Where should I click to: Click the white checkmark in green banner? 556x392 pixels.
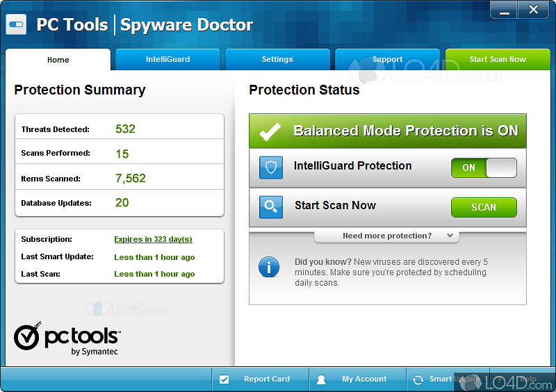coord(270,131)
